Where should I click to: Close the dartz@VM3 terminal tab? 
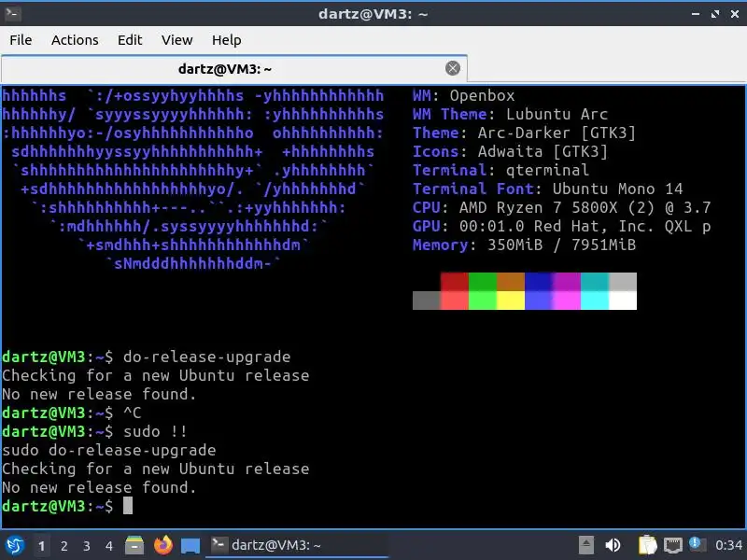pos(453,68)
